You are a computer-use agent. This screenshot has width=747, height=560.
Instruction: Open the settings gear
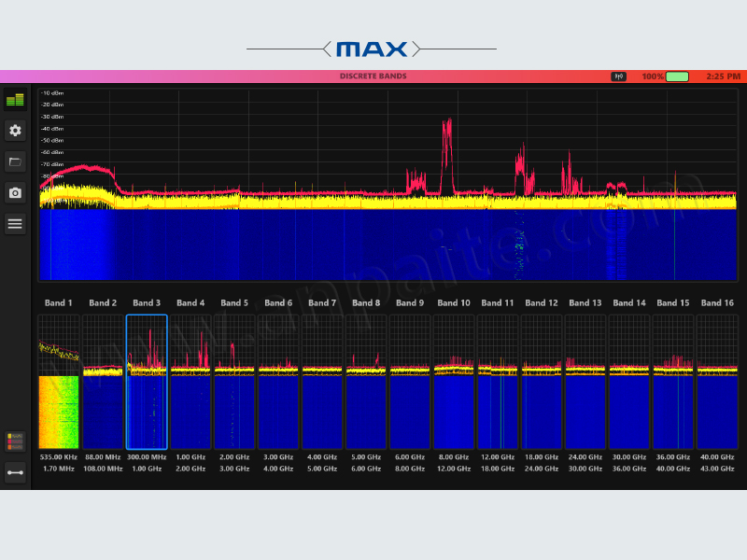click(15, 131)
